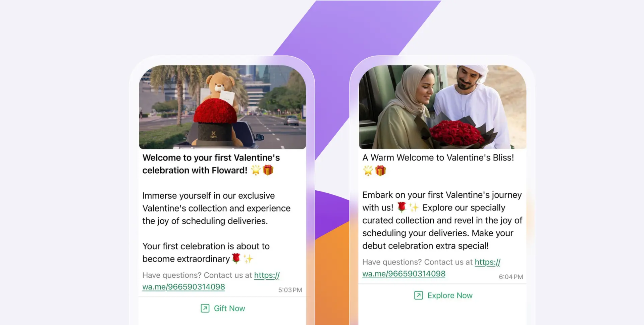Click the sparkles emoji after 'become extraordinary'
The height and width of the screenshot is (325, 644).
pyautogui.click(x=248, y=259)
